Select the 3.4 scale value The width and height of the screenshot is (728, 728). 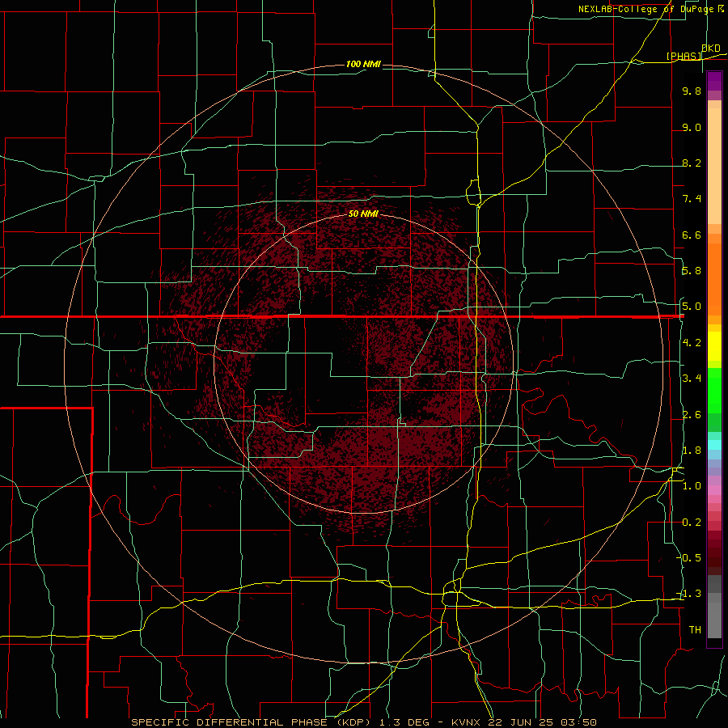pos(692,379)
